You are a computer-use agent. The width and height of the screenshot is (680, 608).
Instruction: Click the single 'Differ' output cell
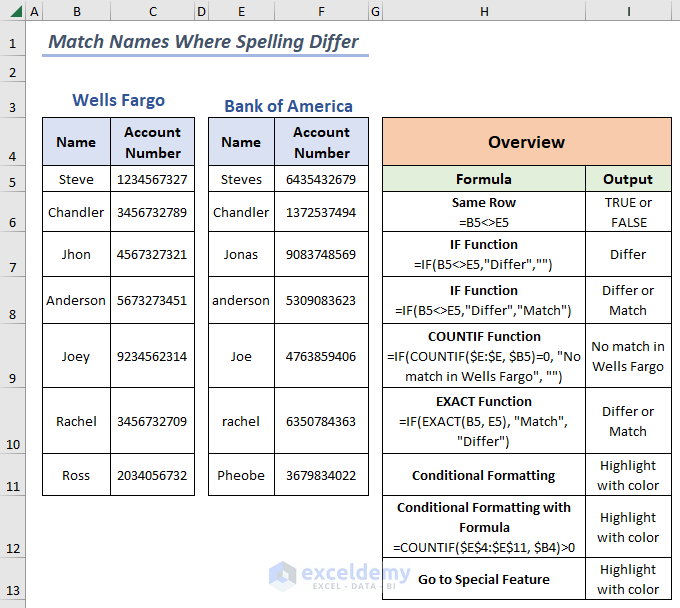(x=628, y=254)
